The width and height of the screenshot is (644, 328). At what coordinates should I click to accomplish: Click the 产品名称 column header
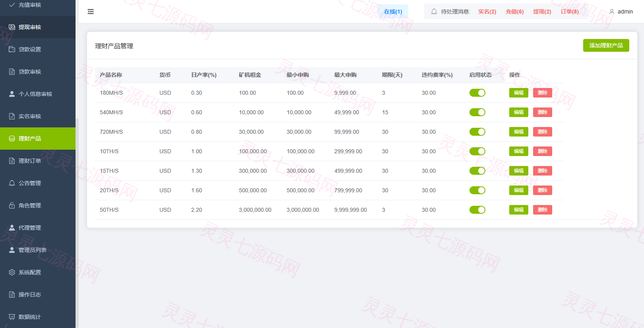[111, 75]
